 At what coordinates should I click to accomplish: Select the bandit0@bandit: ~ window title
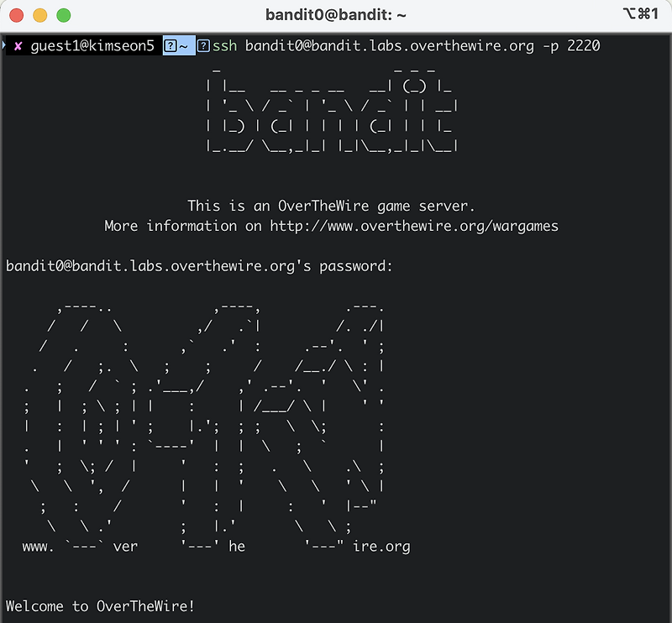(336, 13)
